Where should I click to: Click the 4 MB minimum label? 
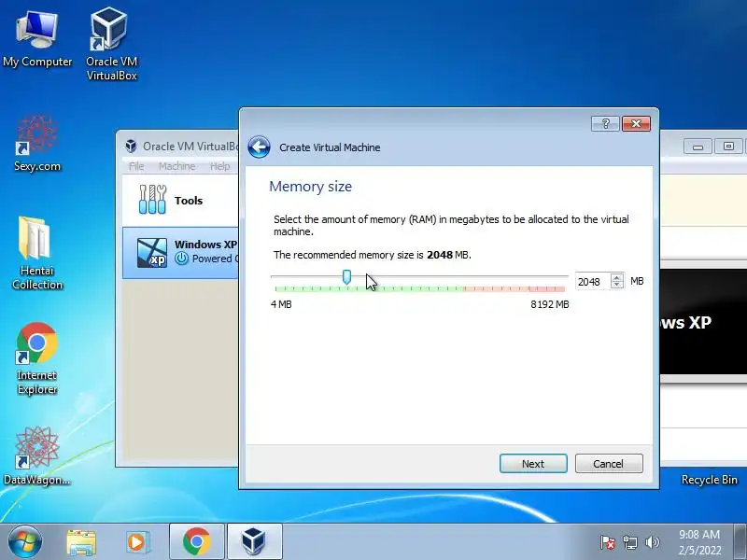281,304
